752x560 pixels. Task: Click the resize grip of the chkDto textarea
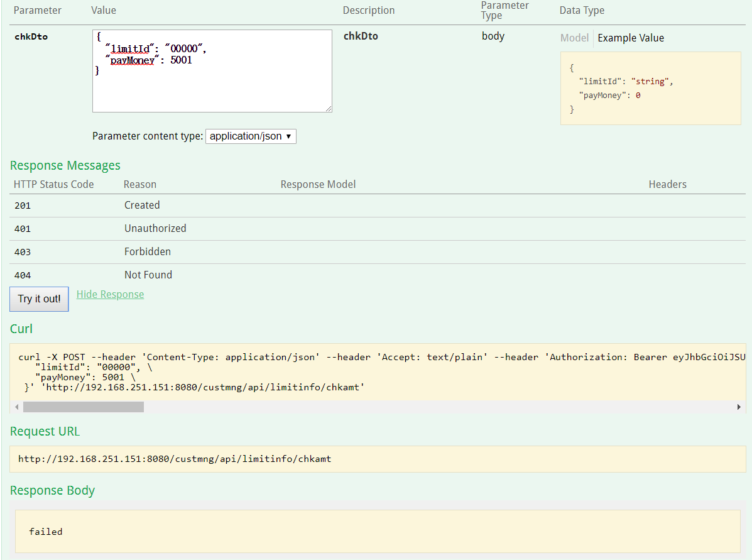pyautogui.click(x=329, y=109)
